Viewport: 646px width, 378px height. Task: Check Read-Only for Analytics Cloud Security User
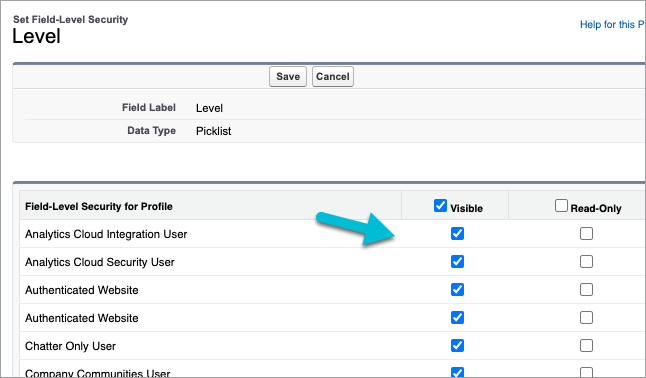point(586,262)
